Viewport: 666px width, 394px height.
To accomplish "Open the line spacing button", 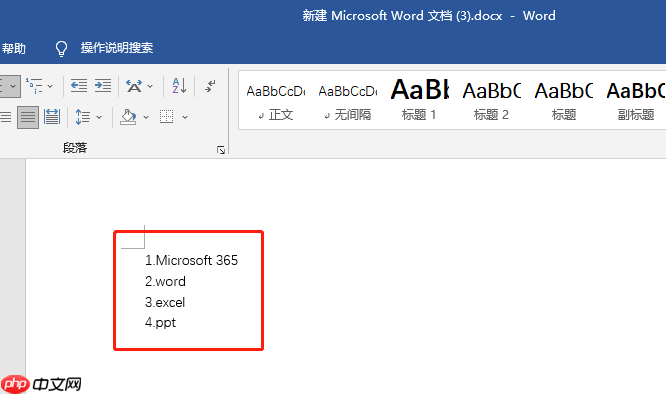I will (x=82, y=117).
